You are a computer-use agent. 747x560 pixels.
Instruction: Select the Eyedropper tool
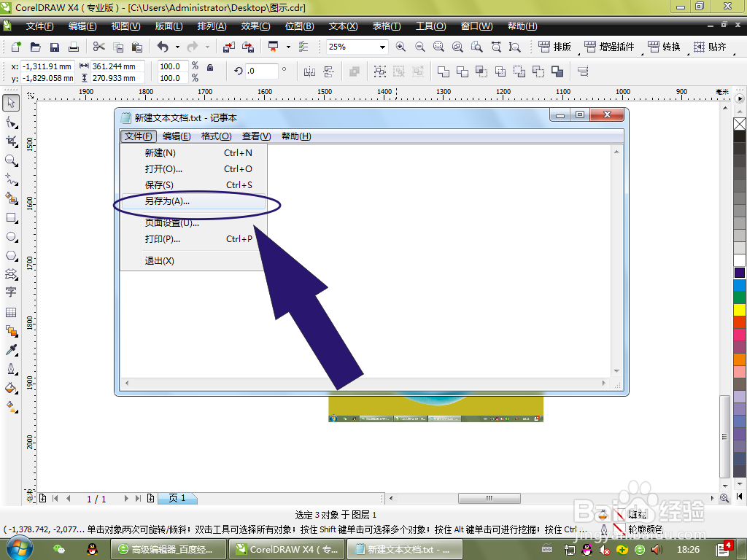11,350
